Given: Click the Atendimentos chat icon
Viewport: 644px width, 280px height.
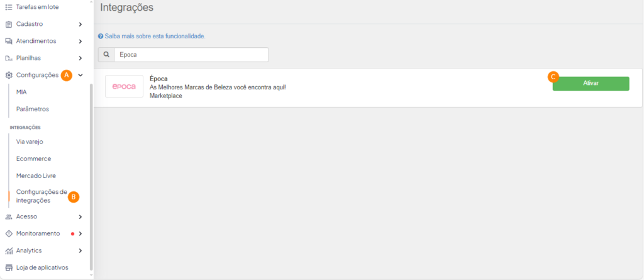Looking at the screenshot, I should pos(8,41).
